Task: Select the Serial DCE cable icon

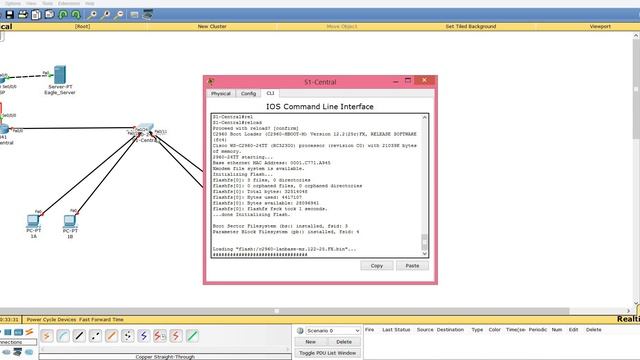Action: click(x=160, y=336)
